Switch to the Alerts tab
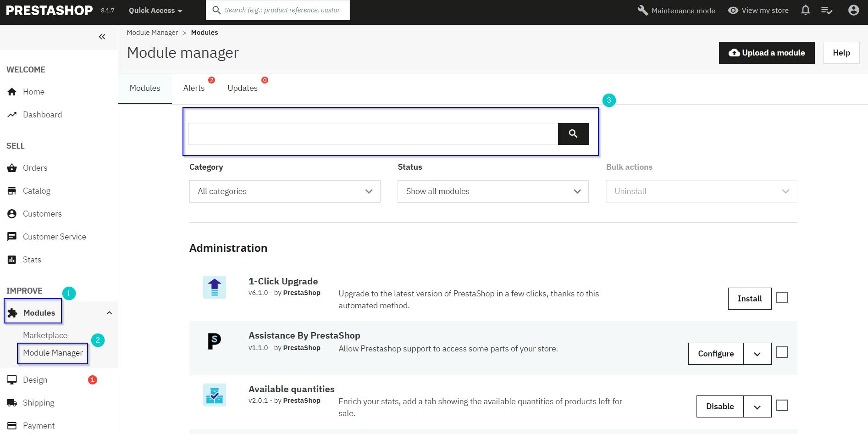Image resolution: width=868 pixels, height=434 pixels. pos(194,88)
